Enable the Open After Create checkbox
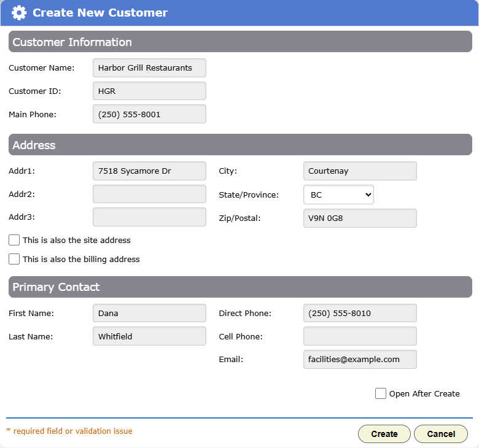The height and width of the screenshot is (448, 479). click(381, 393)
